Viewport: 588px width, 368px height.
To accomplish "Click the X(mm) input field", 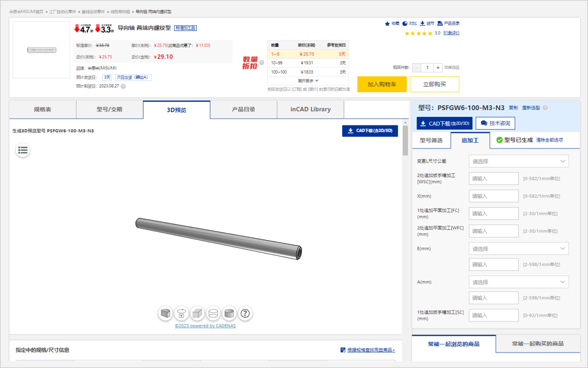I will point(493,196).
